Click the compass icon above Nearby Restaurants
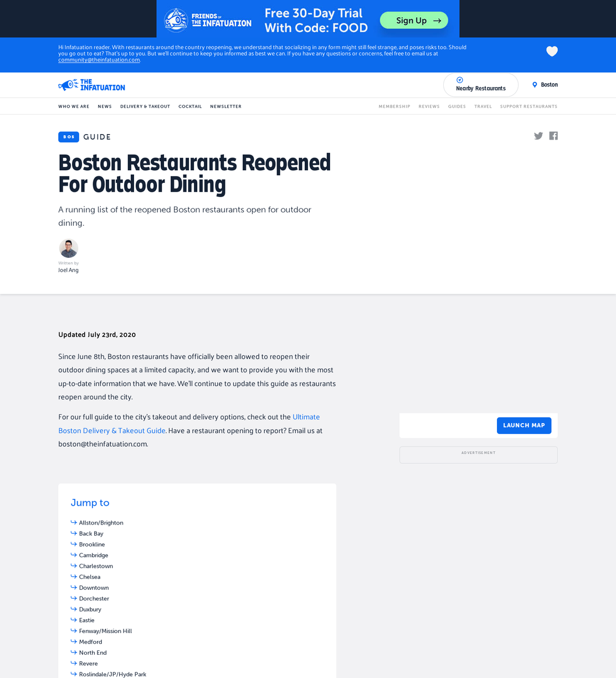Viewport: 616px width, 678px height. (x=460, y=80)
